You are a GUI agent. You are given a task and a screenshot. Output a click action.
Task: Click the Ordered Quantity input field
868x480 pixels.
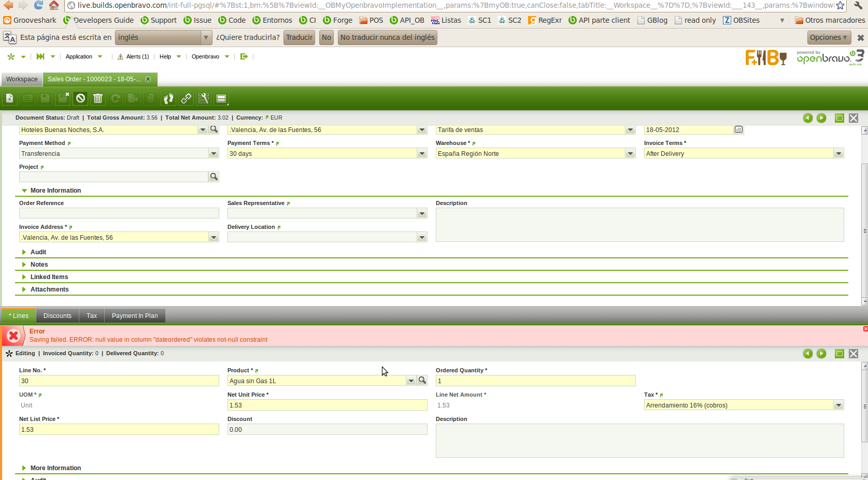[x=535, y=381]
